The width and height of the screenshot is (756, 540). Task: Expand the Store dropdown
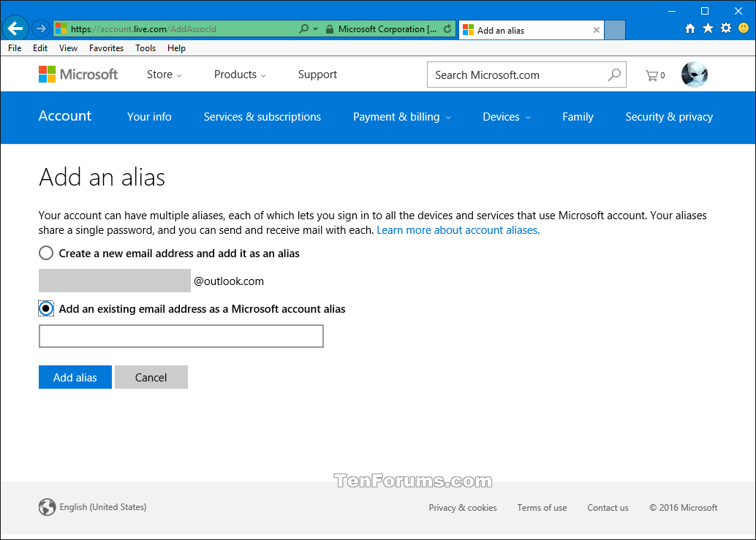[x=164, y=75]
